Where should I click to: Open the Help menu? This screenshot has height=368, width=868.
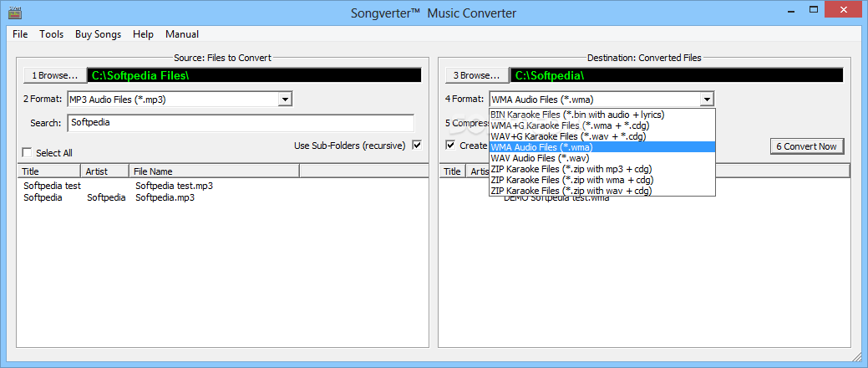pyautogui.click(x=143, y=34)
